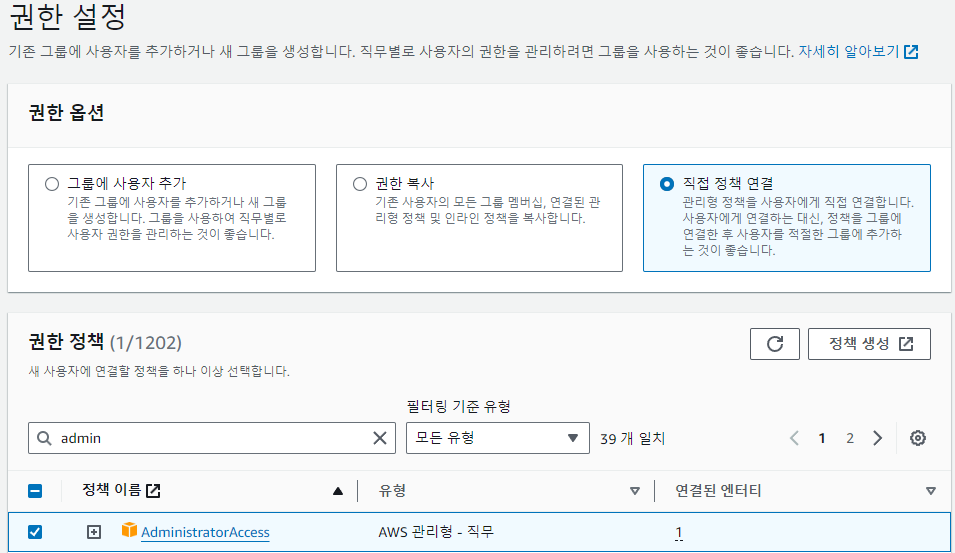Expand the AdministratorAccess policy details
This screenshot has height=553, width=955.
click(94, 532)
